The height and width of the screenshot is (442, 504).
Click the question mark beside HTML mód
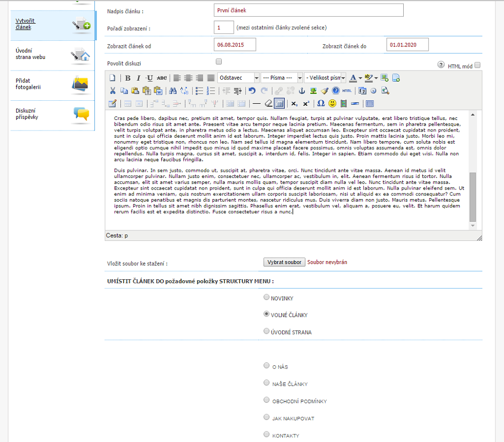pyautogui.click(x=441, y=65)
